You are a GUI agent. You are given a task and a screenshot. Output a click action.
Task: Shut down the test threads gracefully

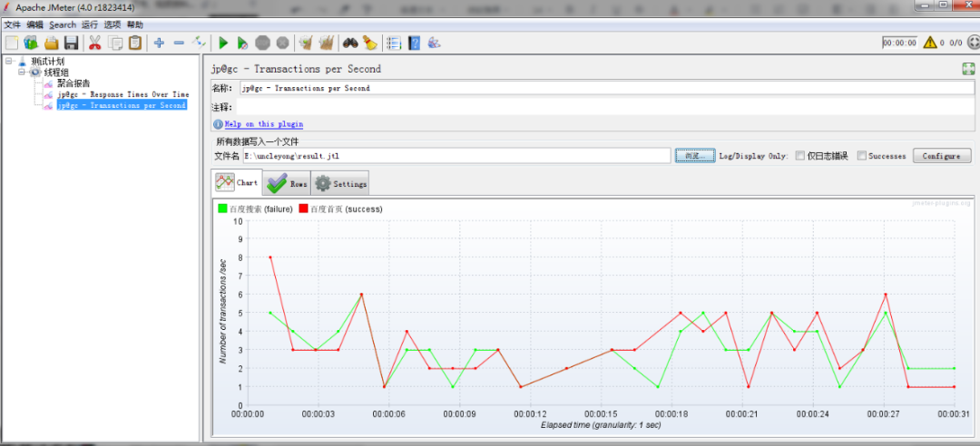pyautogui.click(x=282, y=43)
